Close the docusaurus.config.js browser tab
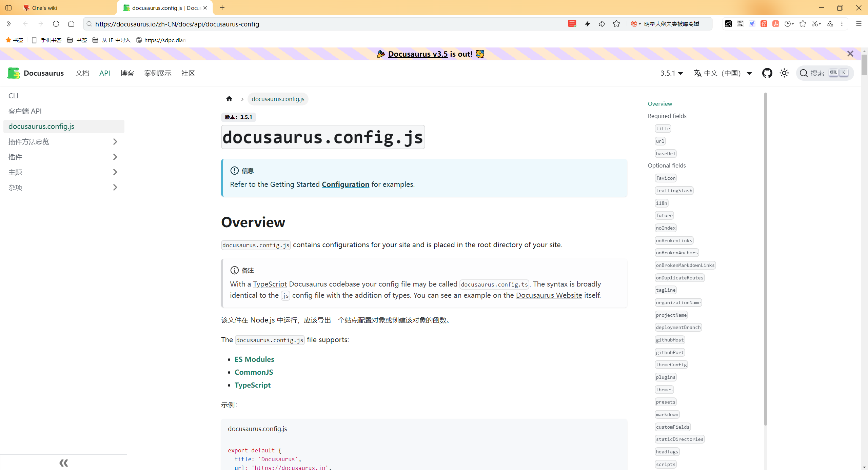The width and height of the screenshot is (868, 470). click(x=205, y=8)
